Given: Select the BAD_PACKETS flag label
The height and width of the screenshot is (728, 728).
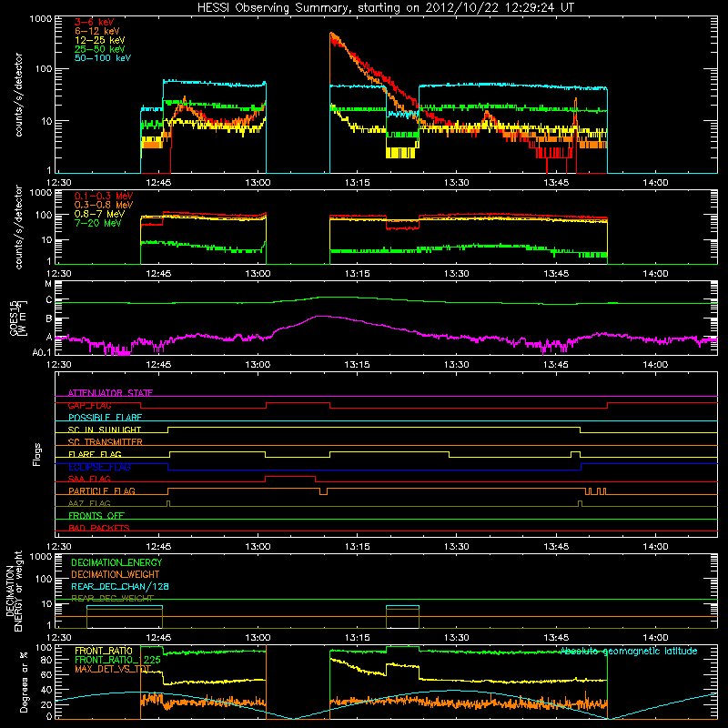Looking at the screenshot, I should (x=99, y=528).
